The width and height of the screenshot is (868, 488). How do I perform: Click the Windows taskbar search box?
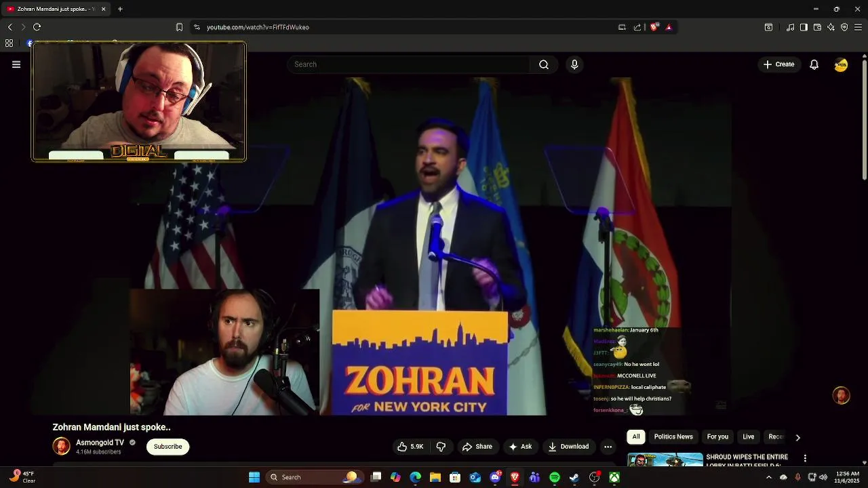point(315,477)
